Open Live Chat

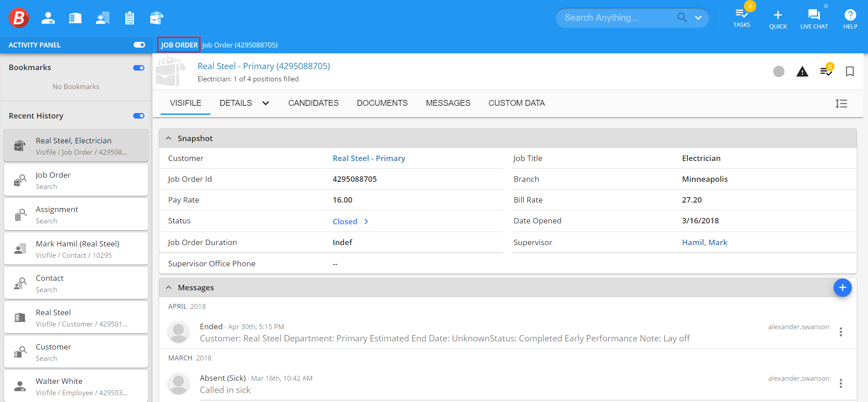[x=814, y=19]
